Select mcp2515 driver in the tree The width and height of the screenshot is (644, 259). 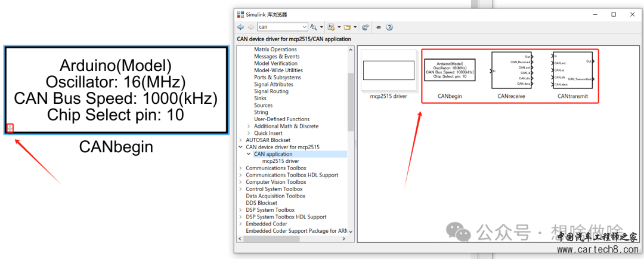pyautogui.click(x=280, y=161)
